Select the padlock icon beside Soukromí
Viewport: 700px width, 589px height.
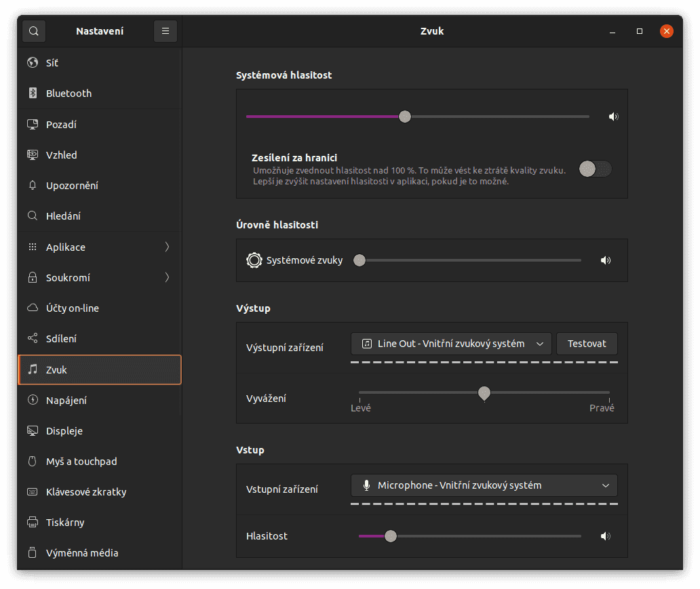[x=33, y=277]
